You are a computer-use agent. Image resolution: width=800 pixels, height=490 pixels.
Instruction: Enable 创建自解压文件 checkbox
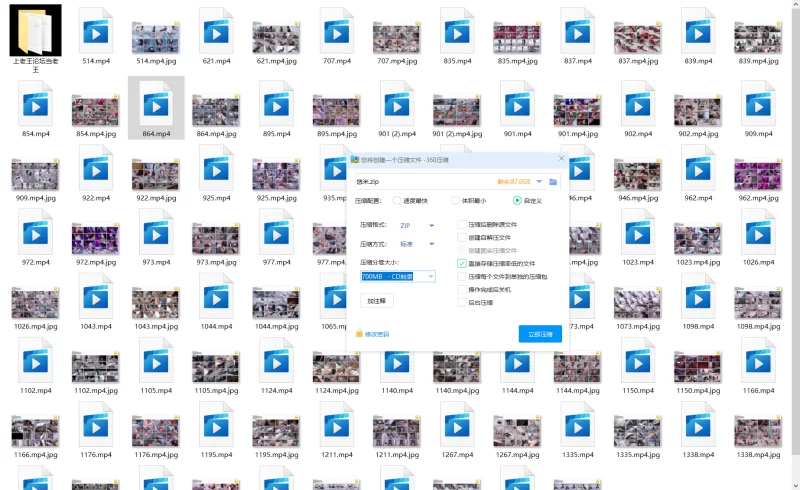point(462,237)
